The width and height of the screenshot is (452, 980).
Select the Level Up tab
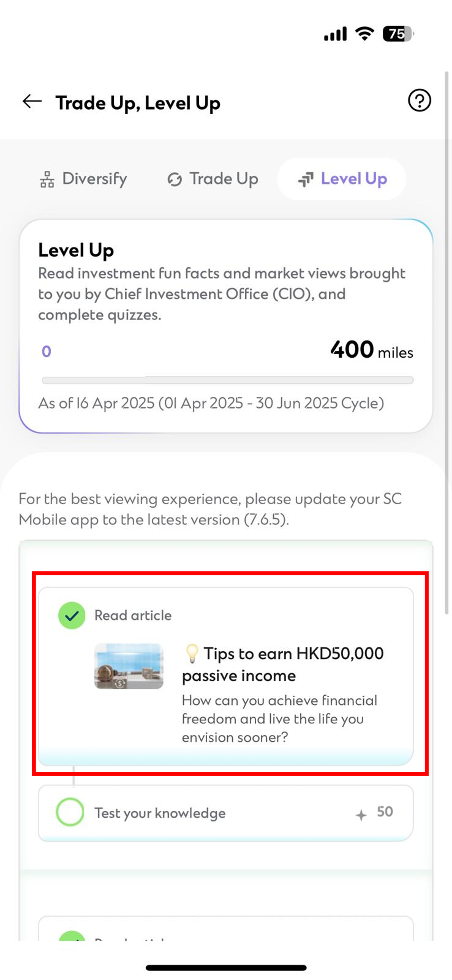[x=342, y=179]
